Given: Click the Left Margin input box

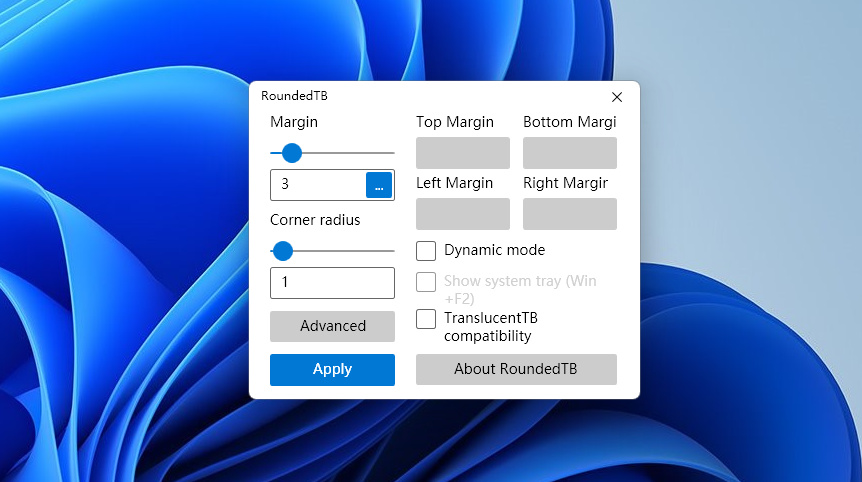Looking at the screenshot, I should [x=463, y=214].
